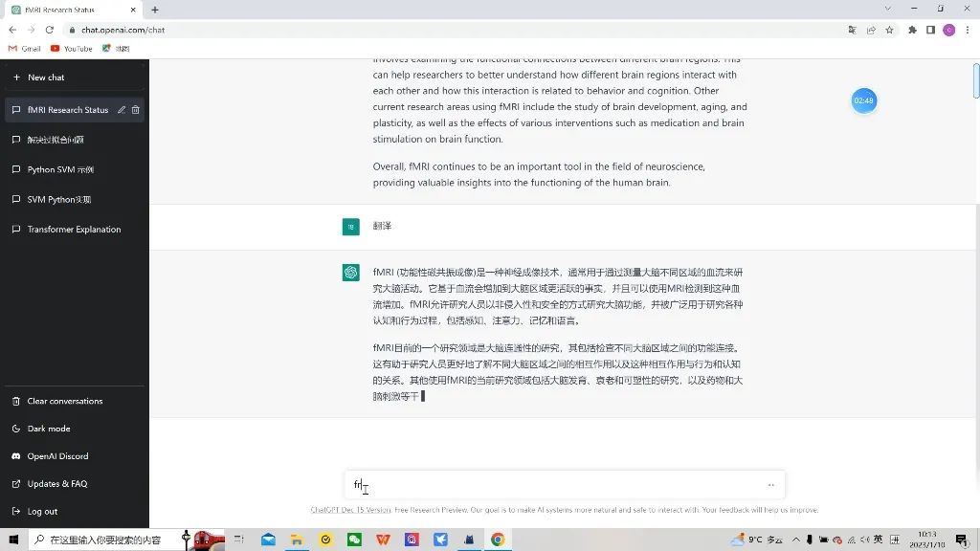980x551 pixels.
Task: Open the Chrome extensions puzzle icon
Action: 912,30
